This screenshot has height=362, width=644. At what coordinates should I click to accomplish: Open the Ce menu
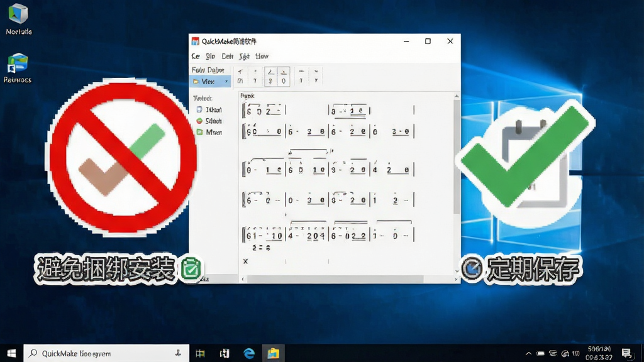(x=196, y=56)
